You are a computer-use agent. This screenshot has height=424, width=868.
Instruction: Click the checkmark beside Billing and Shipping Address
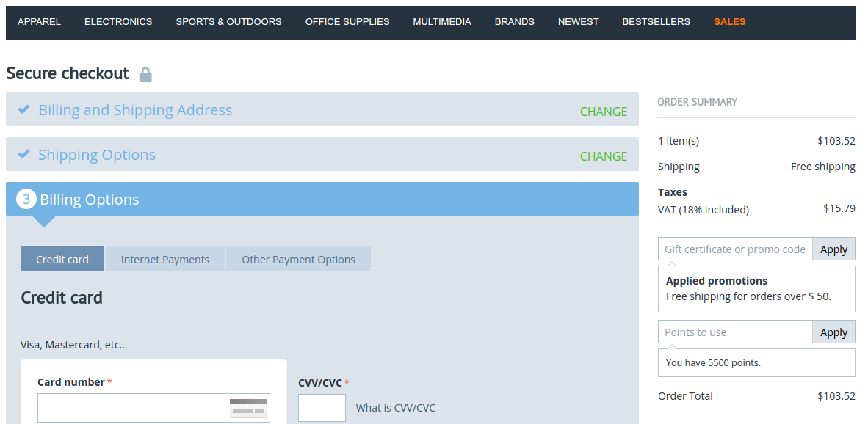pyautogui.click(x=24, y=109)
